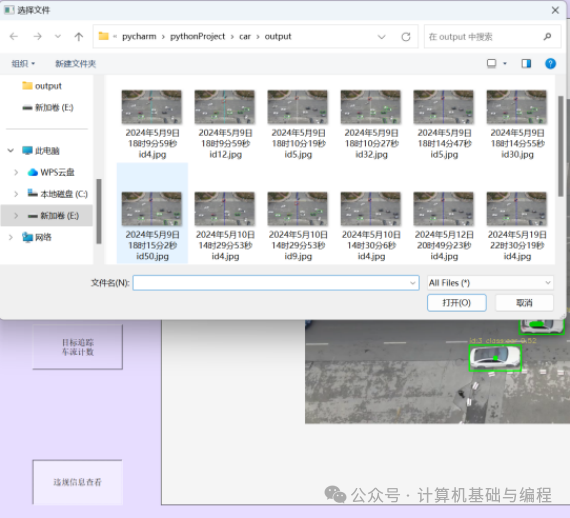Go forward with the forward arrow

(37, 36)
